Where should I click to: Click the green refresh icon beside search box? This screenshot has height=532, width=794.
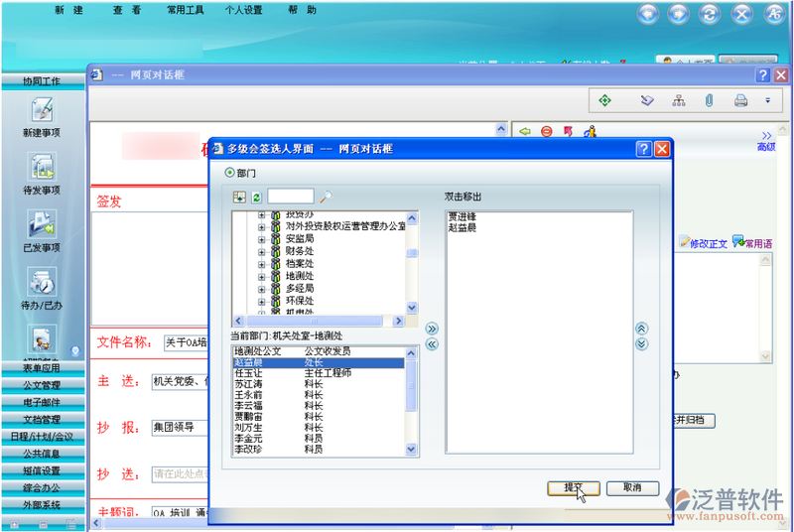coord(257,197)
